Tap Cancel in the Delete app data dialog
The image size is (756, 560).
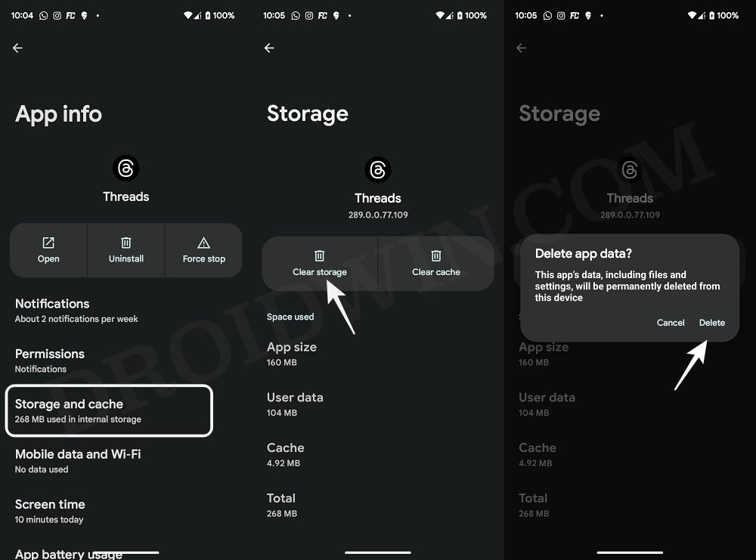[x=671, y=323]
